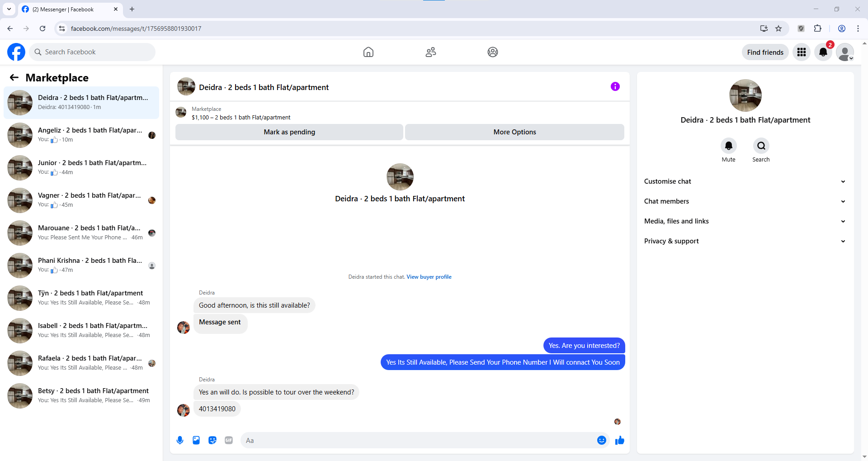Reload the page

[x=42, y=29]
